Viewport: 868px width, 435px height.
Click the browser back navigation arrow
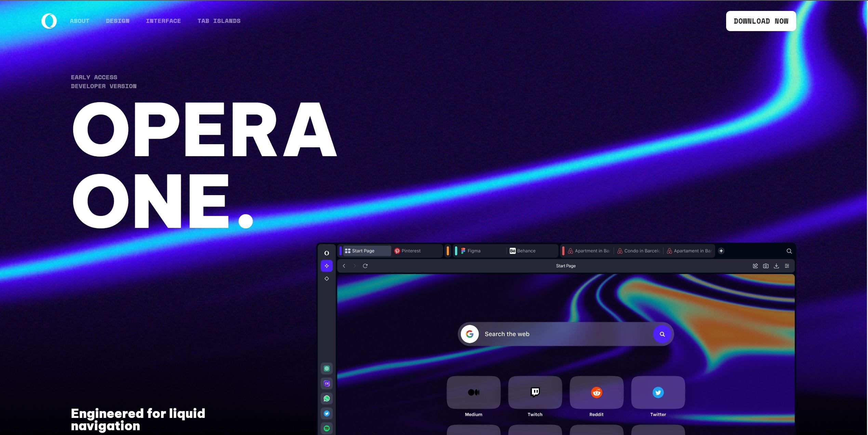[x=344, y=266]
